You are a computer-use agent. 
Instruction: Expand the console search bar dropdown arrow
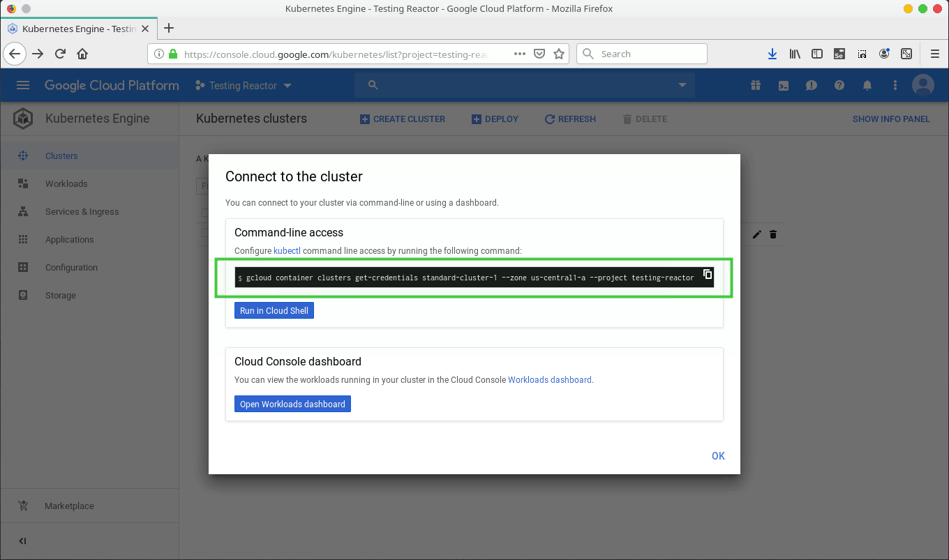coord(682,85)
